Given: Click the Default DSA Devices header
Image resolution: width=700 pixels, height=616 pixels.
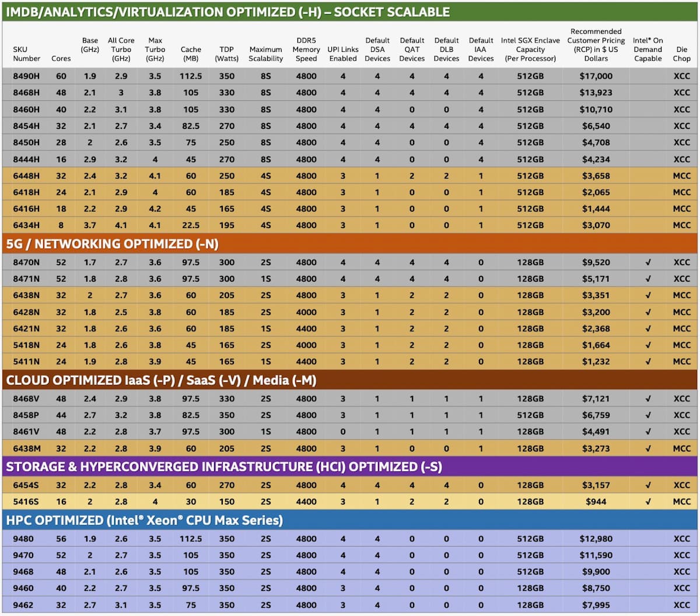Looking at the screenshot, I should pyautogui.click(x=377, y=50).
